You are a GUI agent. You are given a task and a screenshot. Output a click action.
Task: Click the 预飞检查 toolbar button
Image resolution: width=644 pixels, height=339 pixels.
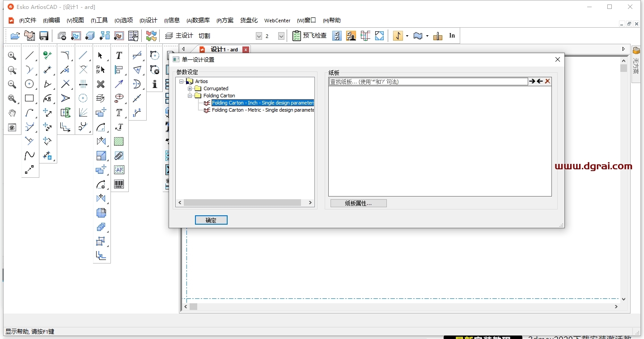pos(309,36)
